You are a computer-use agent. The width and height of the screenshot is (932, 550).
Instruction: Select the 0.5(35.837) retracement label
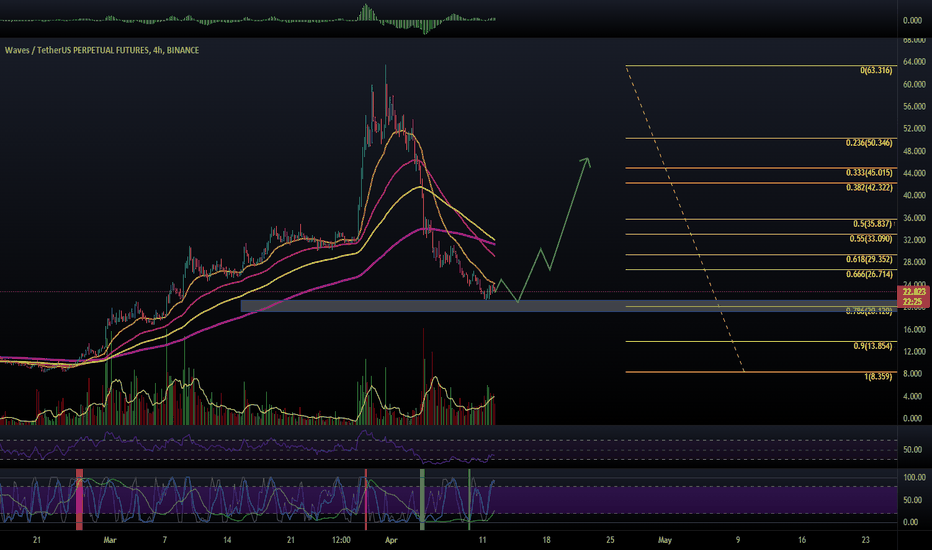872,224
